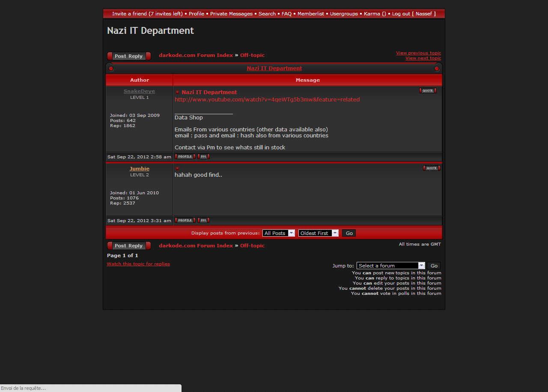Viewport: 548px width, 392px height.
Task: Click the Quote icon on SnakeDeye's post
Action: tap(428, 91)
